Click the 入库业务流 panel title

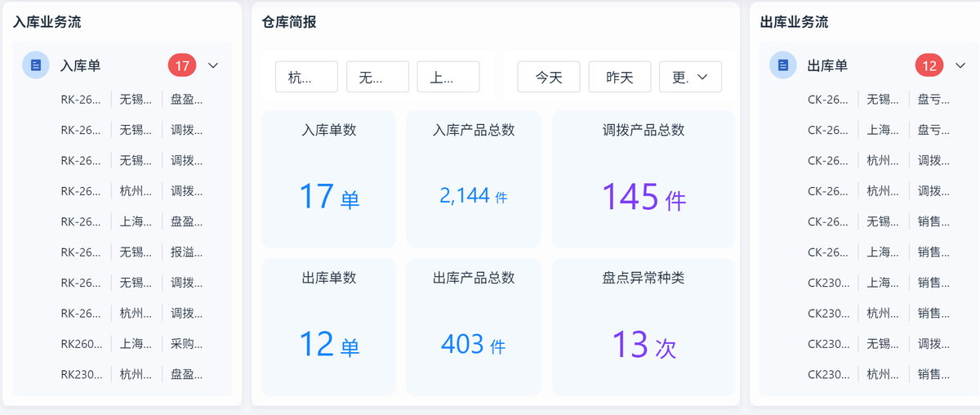(x=47, y=22)
